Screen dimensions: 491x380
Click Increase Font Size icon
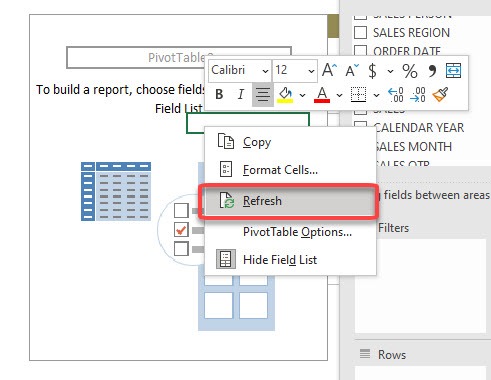tap(329, 70)
